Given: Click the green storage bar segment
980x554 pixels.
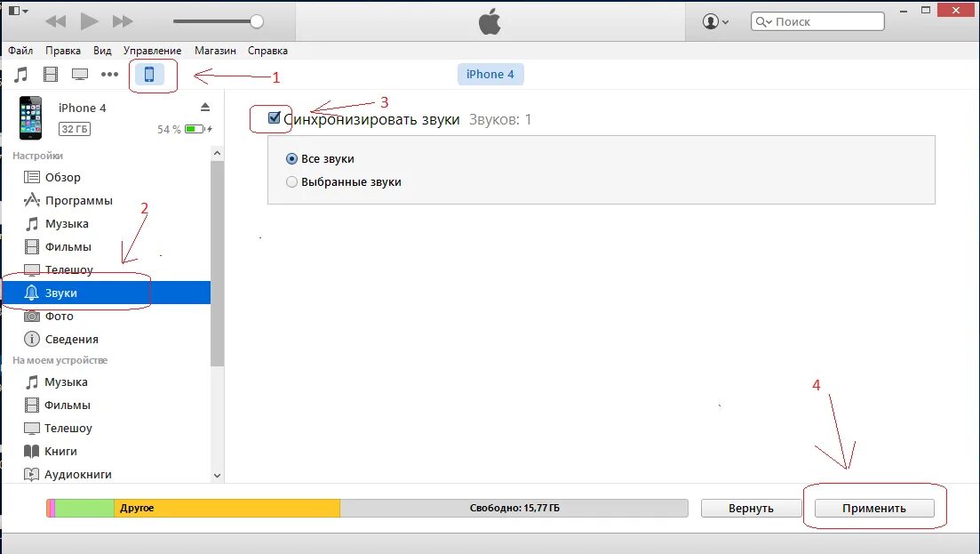Looking at the screenshot, I should coord(84,508).
